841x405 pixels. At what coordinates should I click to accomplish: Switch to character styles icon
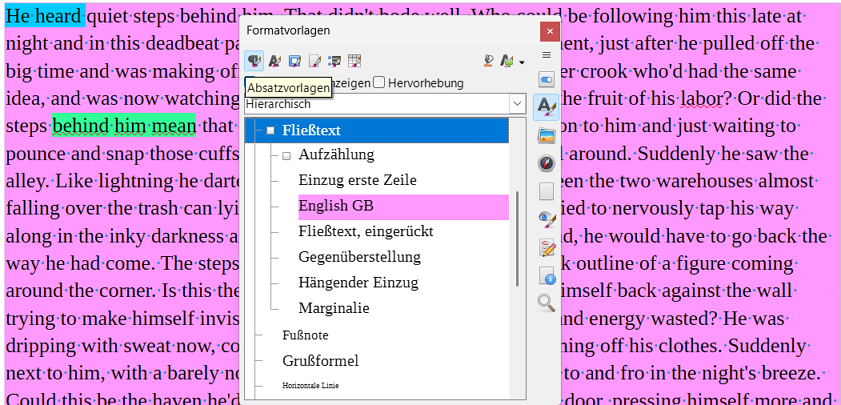click(x=275, y=61)
